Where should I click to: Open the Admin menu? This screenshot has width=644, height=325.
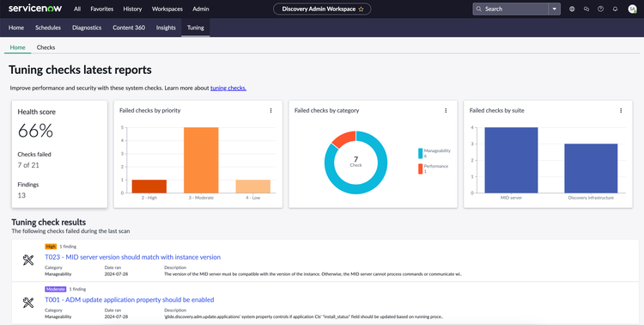tap(201, 9)
